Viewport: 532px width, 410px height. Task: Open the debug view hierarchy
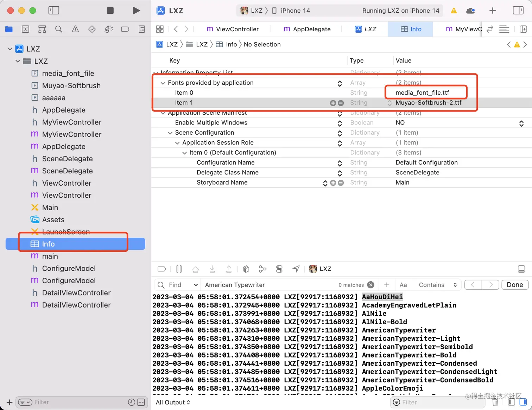246,269
